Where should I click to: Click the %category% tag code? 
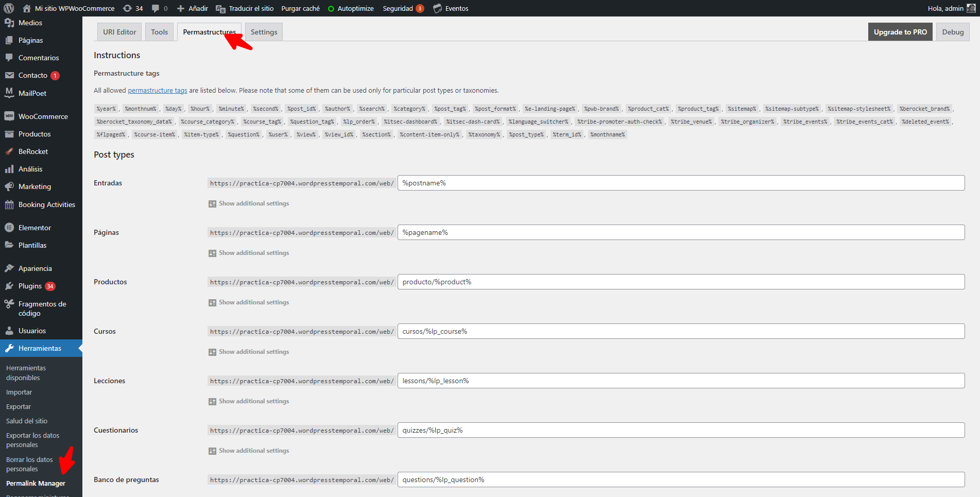[x=409, y=109]
